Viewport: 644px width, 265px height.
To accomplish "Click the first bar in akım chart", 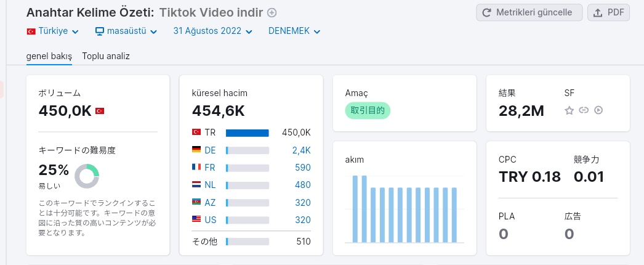I will click(x=355, y=209).
